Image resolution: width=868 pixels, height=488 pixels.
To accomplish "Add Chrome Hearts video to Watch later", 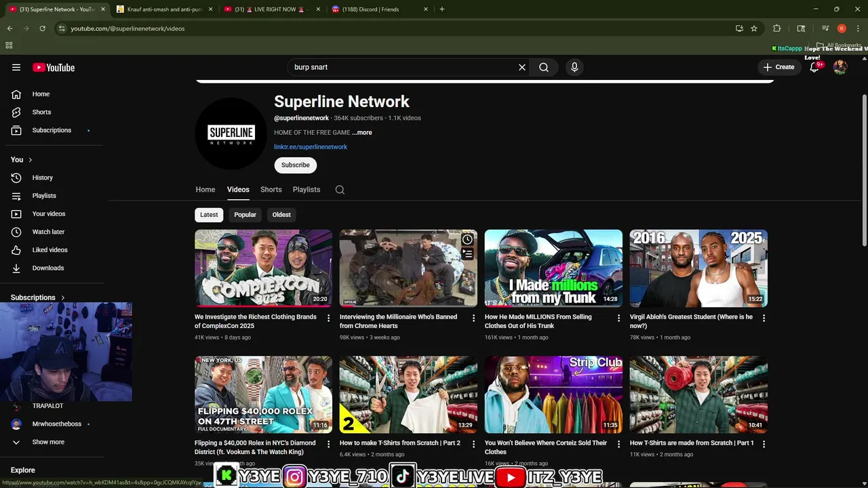I will (x=467, y=239).
